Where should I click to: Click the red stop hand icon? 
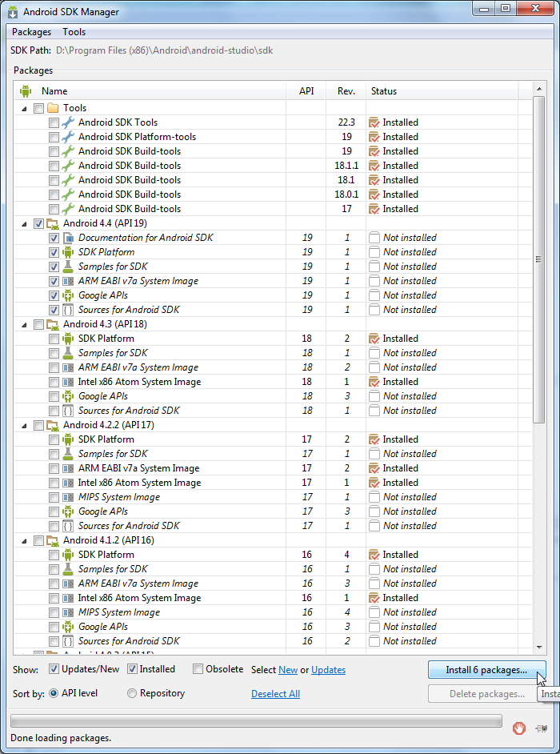[518, 728]
